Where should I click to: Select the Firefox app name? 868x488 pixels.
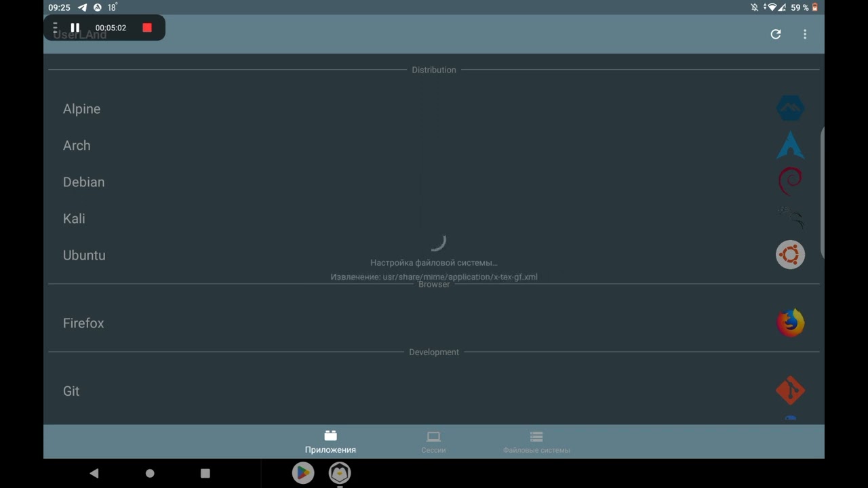point(83,323)
